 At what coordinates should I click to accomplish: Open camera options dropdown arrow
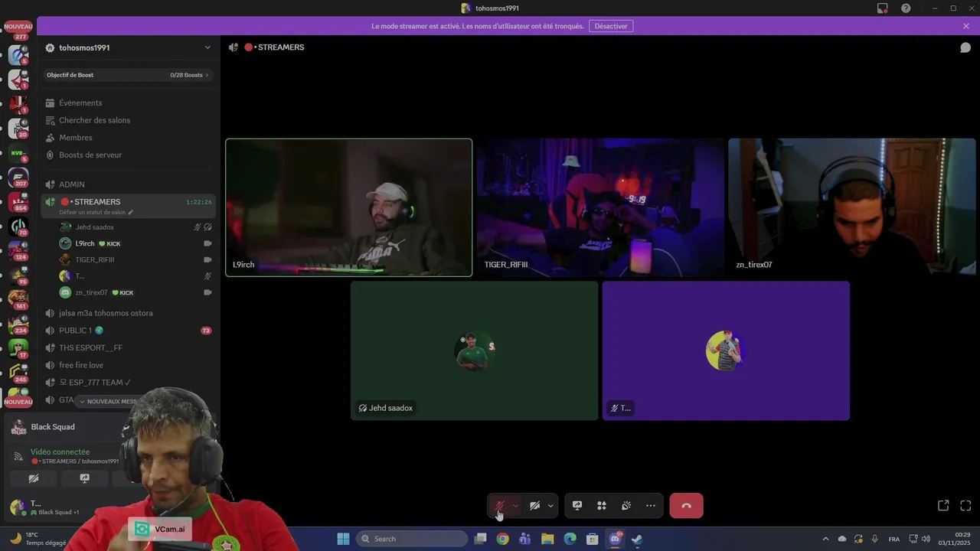point(550,506)
